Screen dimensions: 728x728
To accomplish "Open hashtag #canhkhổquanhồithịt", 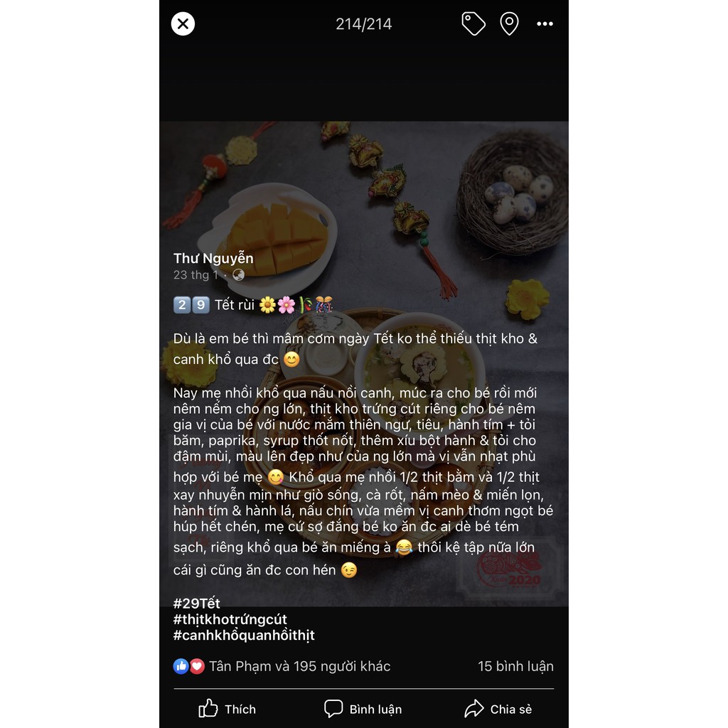I will point(245,635).
